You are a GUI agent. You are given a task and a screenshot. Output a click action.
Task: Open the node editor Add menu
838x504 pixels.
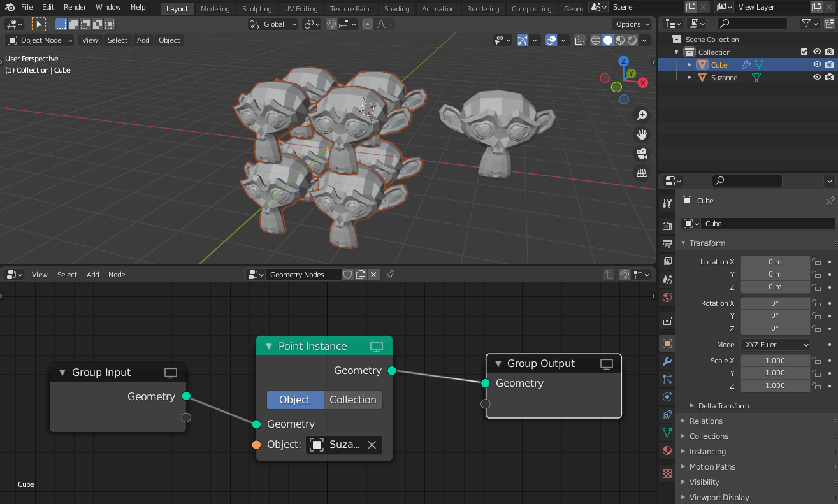point(93,275)
